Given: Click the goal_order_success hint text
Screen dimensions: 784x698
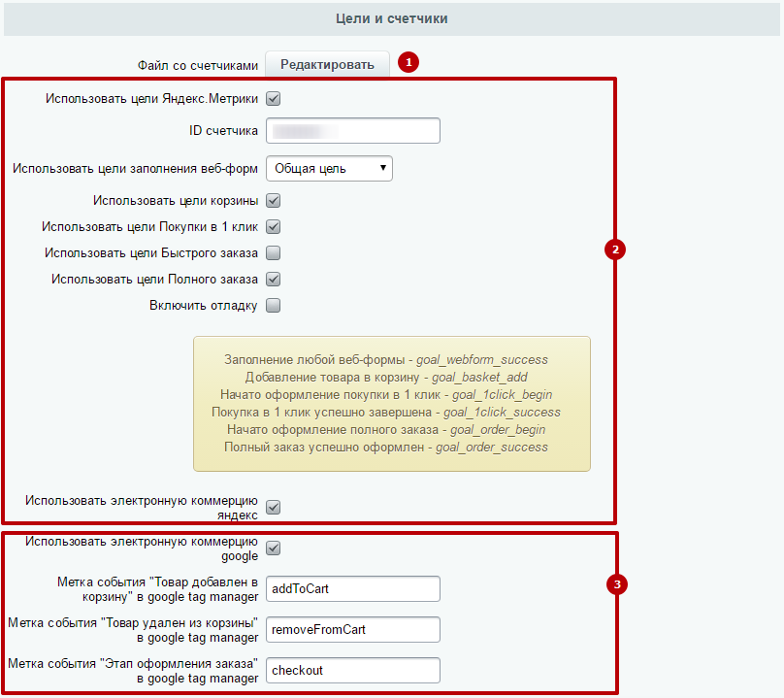Looking at the screenshot, I should [x=492, y=448].
